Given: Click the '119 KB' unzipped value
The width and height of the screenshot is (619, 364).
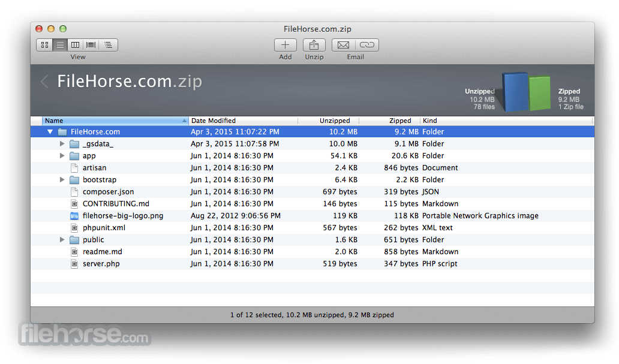Looking at the screenshot, I should point(345,216).
